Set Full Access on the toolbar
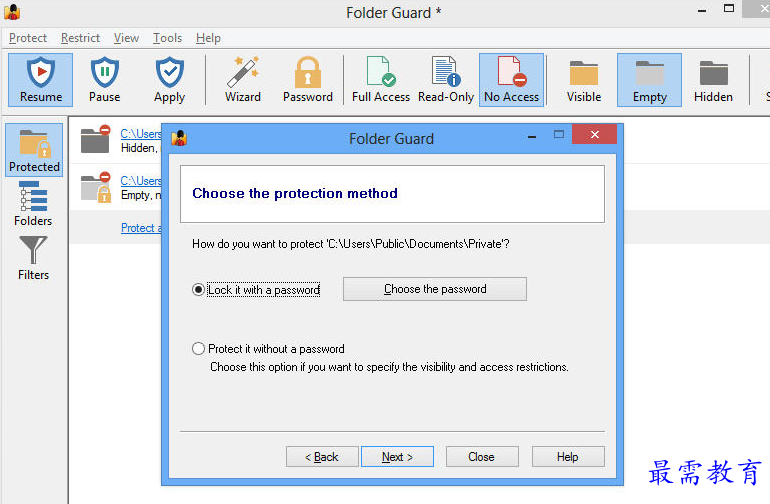The image size is (770, 504). 381,80
